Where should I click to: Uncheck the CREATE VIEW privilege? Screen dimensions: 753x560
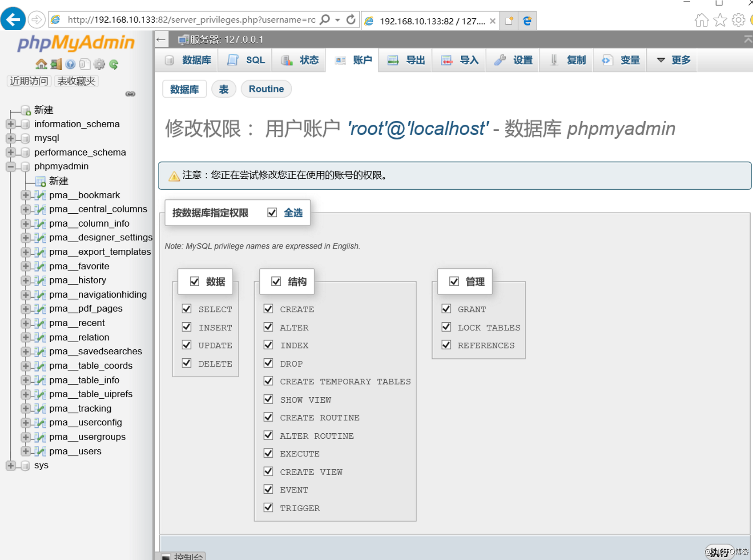click(x=268, y=471)
